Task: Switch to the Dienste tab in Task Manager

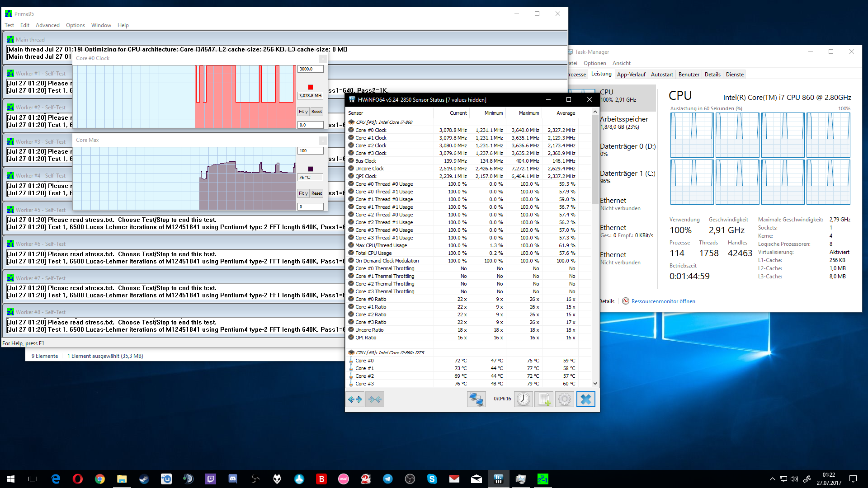Action: [735, 75]
